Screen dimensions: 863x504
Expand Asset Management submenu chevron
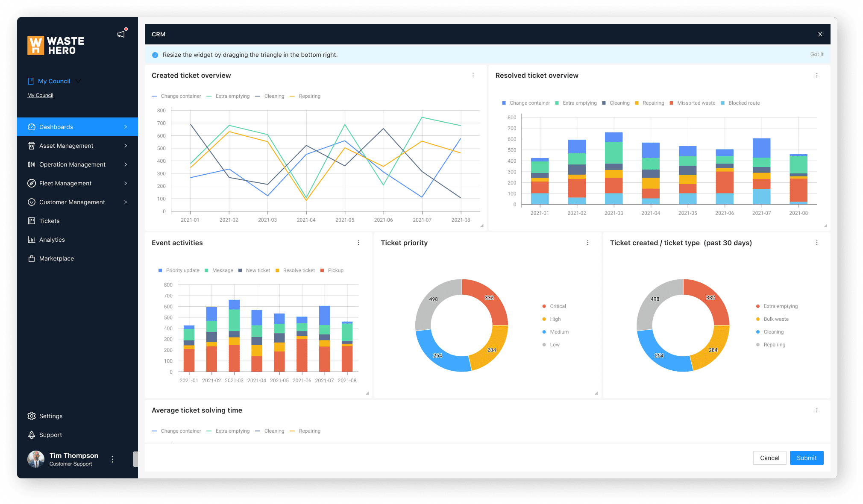pos(126,146)
